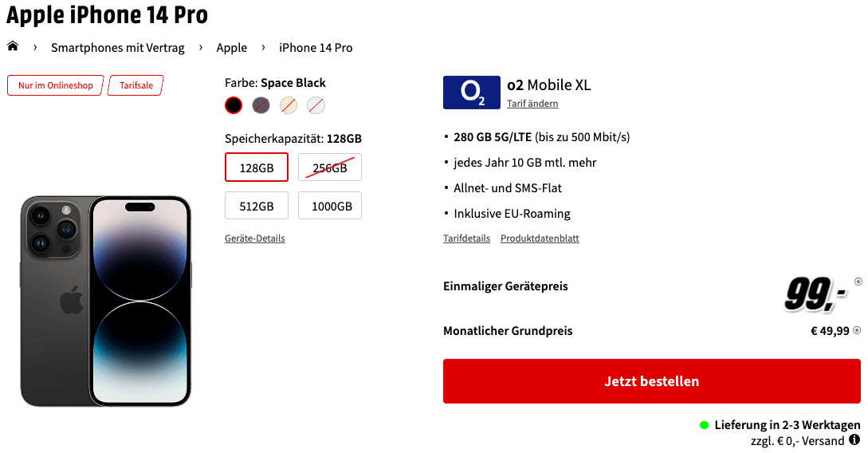Choose 128GB storage option

(257, 167)
